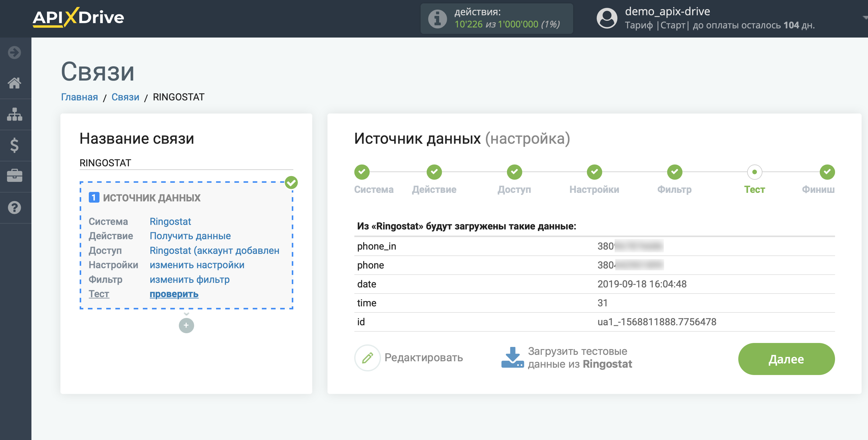The width and height of the screenshot is (868, 440).
Task: Go to the Система step circle
Action: [x=362, y=172]
